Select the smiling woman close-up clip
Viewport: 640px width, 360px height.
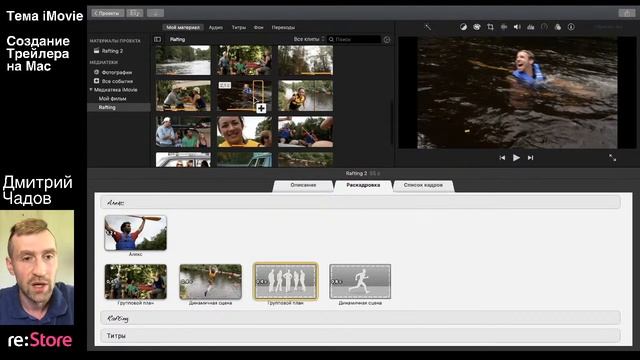244,132
